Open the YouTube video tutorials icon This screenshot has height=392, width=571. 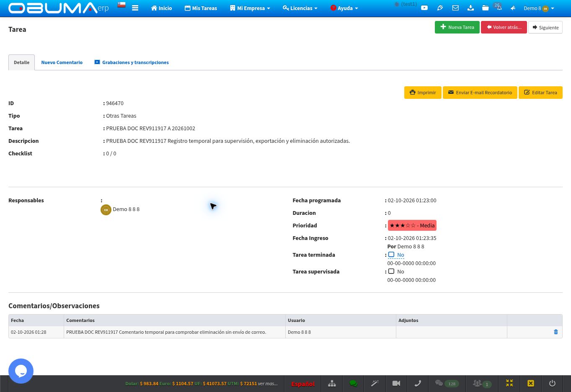[424, 8]
